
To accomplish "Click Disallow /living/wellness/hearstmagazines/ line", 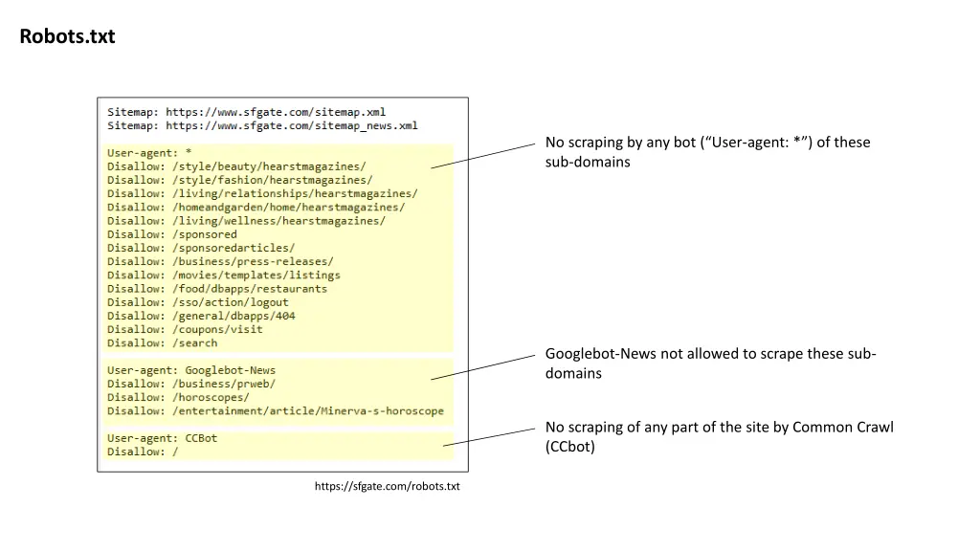I will (246, 221).
